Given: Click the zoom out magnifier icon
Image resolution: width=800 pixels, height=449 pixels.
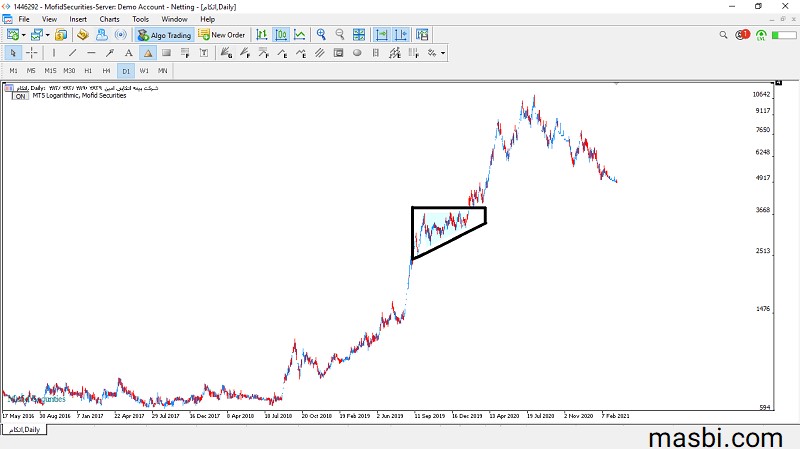Looking at the screenshot, I should (x=340, y=35).
